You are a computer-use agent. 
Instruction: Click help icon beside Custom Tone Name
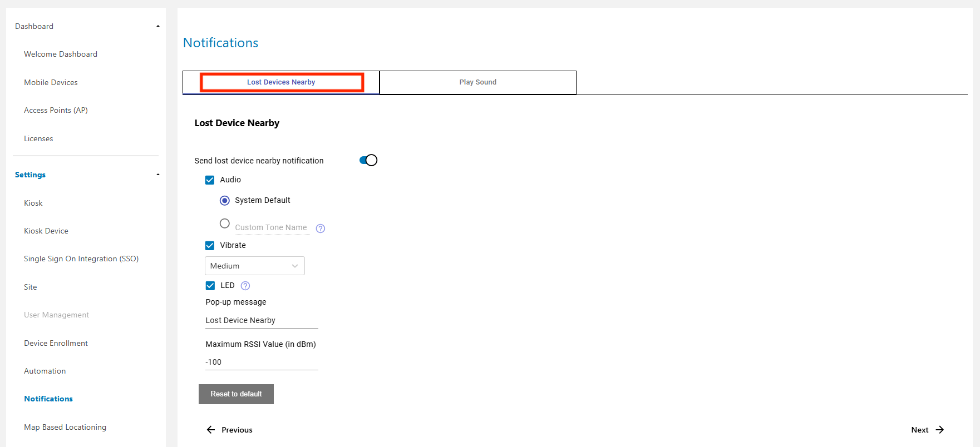(321, 229)
